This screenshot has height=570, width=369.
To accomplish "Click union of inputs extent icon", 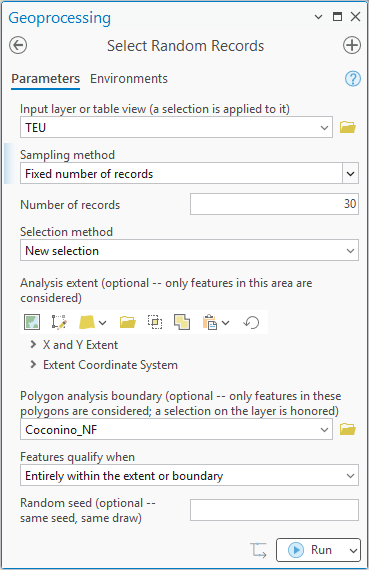I will [182, 322].
